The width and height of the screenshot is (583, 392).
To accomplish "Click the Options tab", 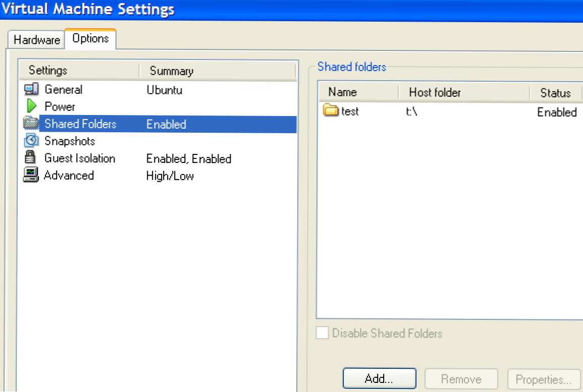I will 90,39.
